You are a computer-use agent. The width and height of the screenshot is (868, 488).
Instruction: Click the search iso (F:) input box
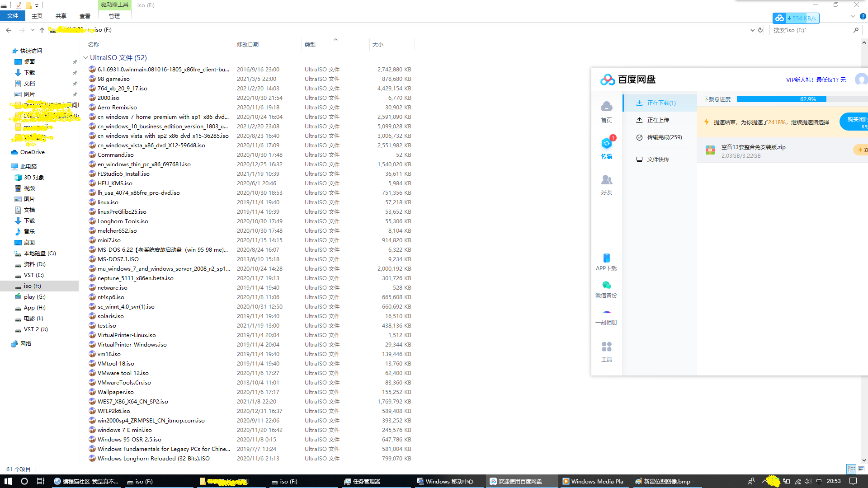[811, 30]
